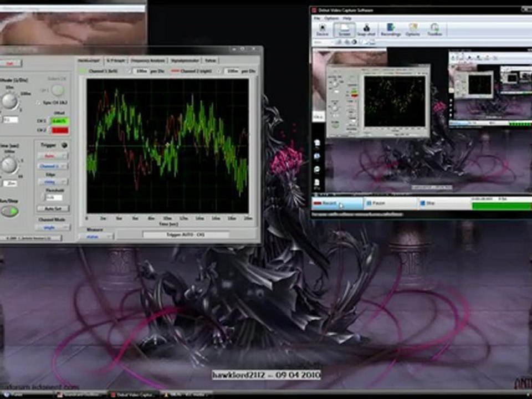The height and width of the screenshot is (399, 532).
Task: Open the Trigger Channel 1 source dropdown
Action: pyautogui.click(x=52, y=166)
